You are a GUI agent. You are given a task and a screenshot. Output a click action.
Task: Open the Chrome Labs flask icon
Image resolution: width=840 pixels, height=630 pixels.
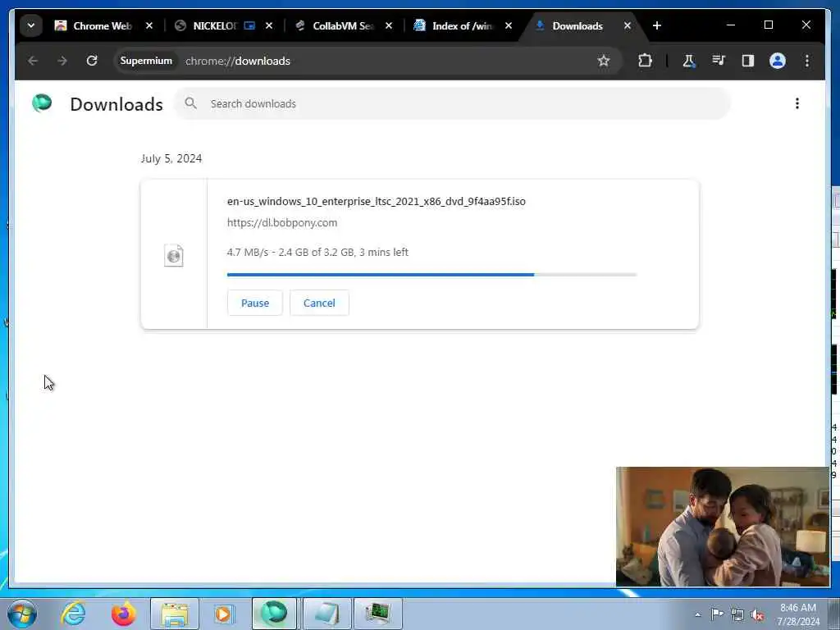[x=689, y=61]
